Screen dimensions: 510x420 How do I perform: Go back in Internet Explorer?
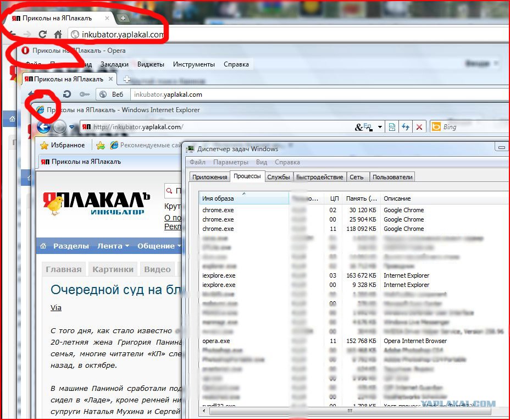43,127
